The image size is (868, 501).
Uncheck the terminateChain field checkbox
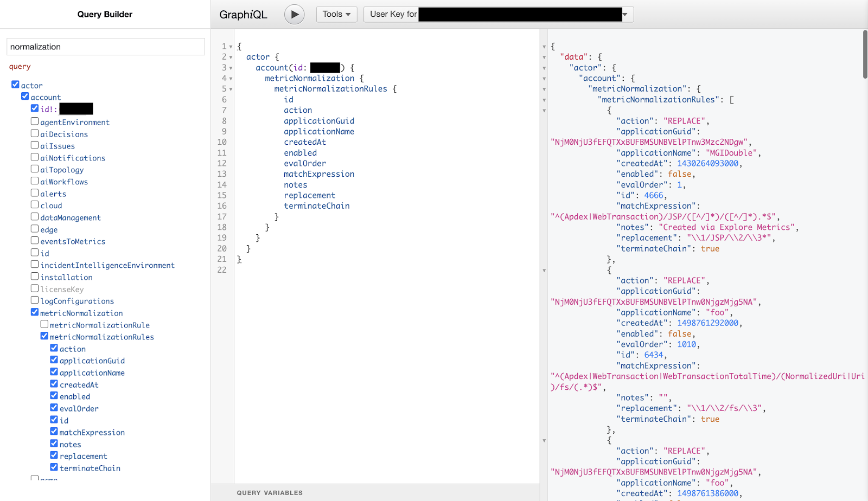tap(54, 467)
